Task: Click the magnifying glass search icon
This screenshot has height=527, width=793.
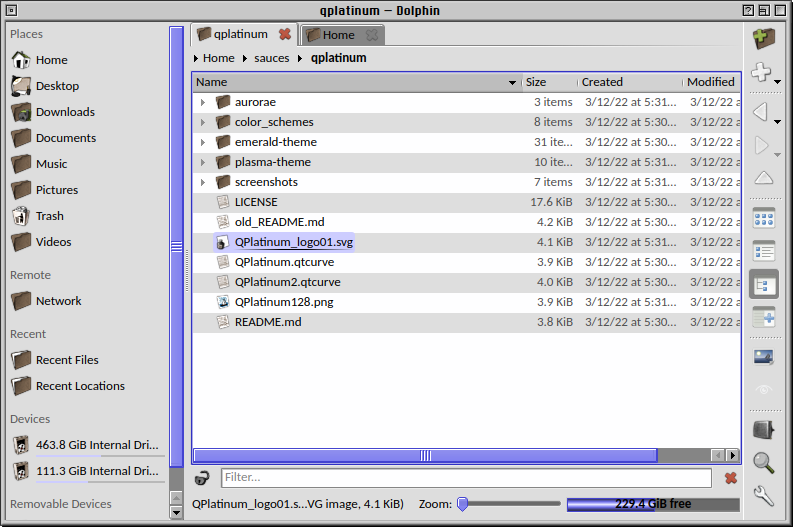Action: (x=764, y=462)
